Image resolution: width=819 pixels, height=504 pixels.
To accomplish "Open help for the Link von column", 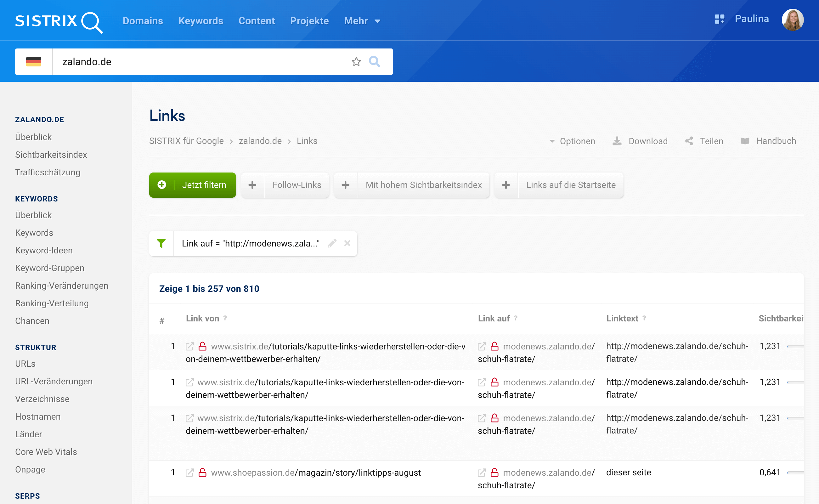I will point(225,318).
